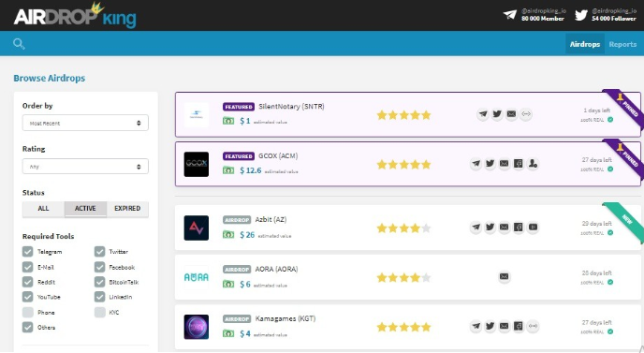Open the Telegram channel icon in header
Viewport: 644px width, 353px height.
(x=510, y=15)
